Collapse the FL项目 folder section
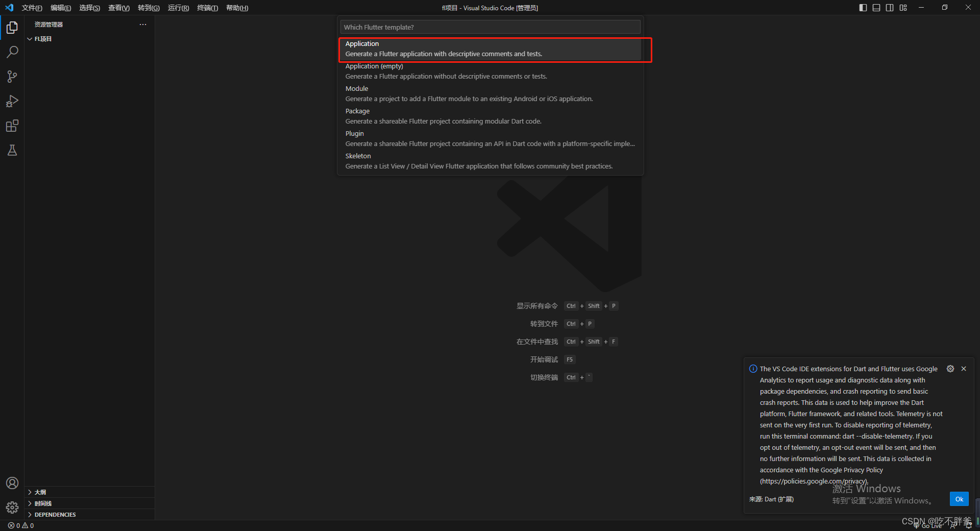 coord(90,39)
